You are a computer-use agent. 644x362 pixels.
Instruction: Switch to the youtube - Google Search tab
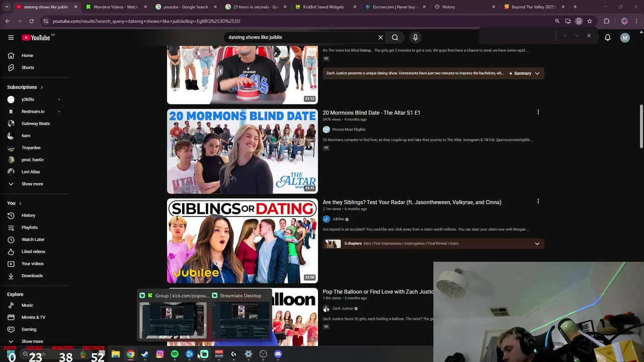coord(186,7)
